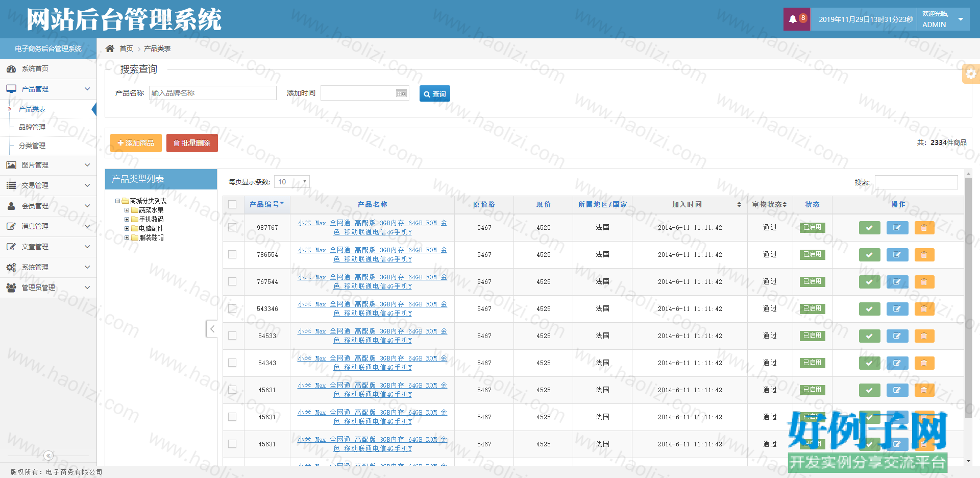
Task: Expand 管理员管理 sidebar menu
Action: pos(48,288)
